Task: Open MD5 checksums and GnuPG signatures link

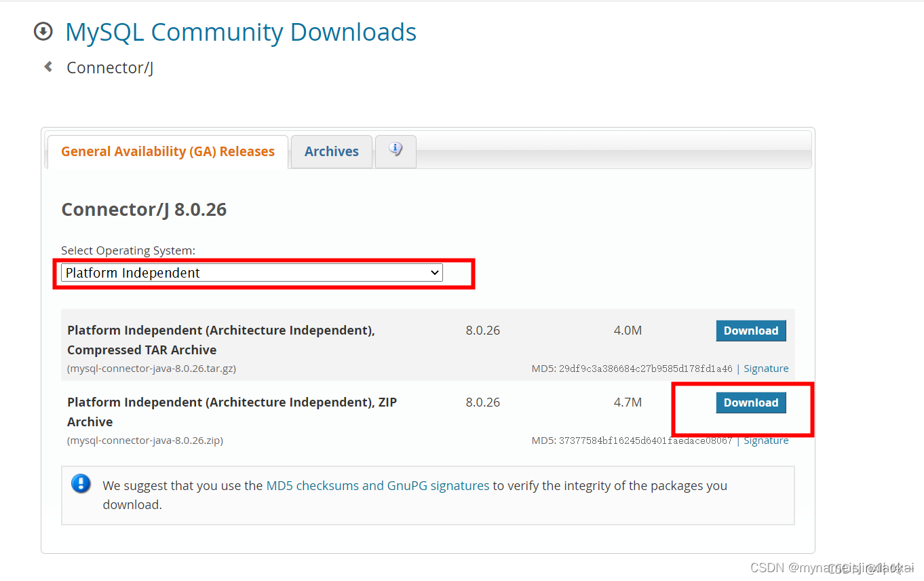Action: 378,485
